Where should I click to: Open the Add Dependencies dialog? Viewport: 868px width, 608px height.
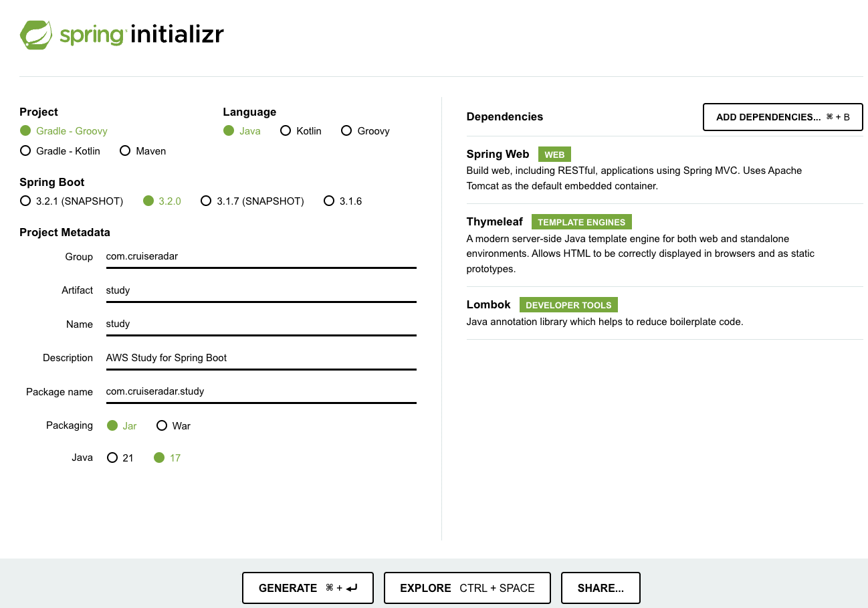783,117
